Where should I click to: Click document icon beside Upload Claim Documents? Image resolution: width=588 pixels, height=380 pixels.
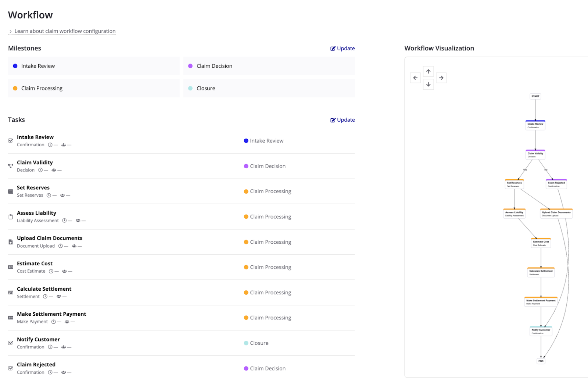click(x=11, y=242)
